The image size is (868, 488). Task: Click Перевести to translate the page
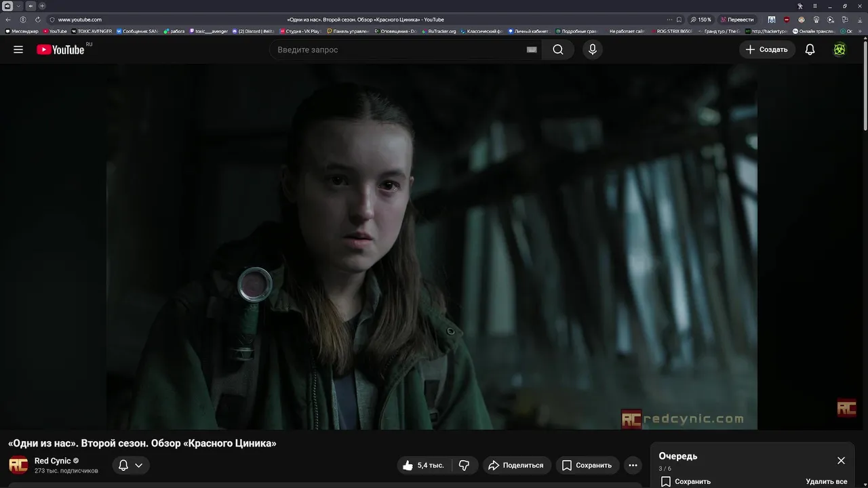[x=737, y=20]
